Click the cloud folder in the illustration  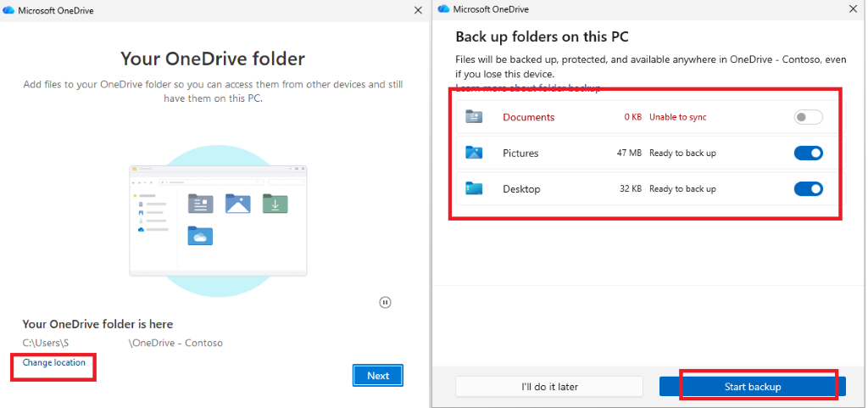point(200,236)
